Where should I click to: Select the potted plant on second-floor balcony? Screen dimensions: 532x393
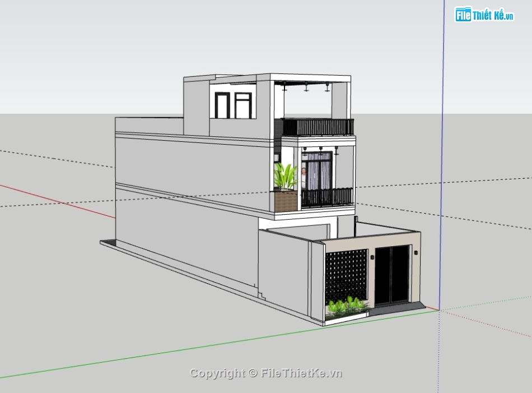coord(286,177)
